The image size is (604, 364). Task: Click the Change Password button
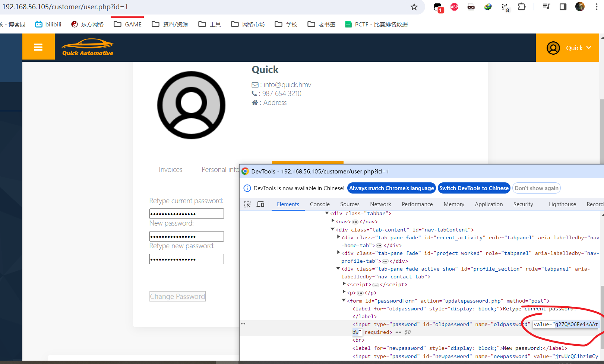pos(177,296)
